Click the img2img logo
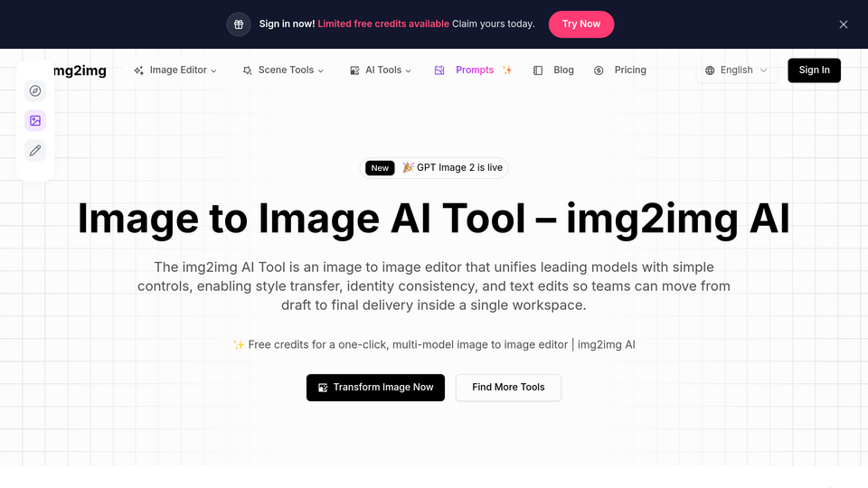The image size is (868, 488). coord(80,70)
